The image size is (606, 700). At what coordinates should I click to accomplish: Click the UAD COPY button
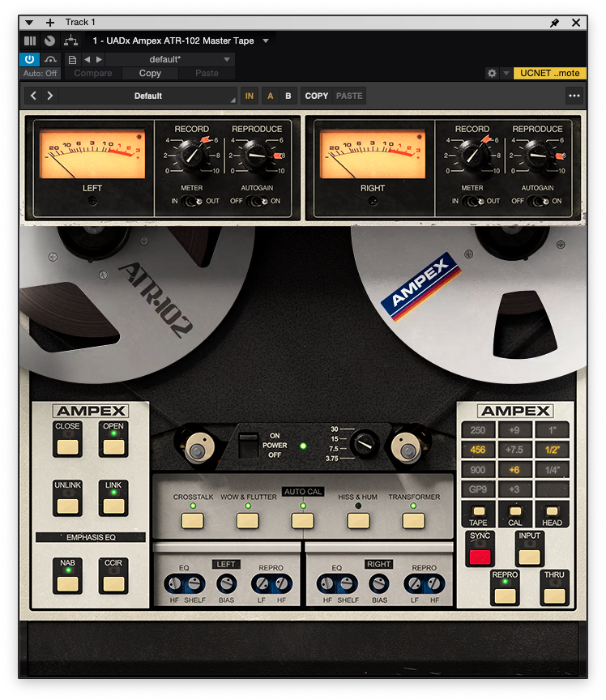317,96
